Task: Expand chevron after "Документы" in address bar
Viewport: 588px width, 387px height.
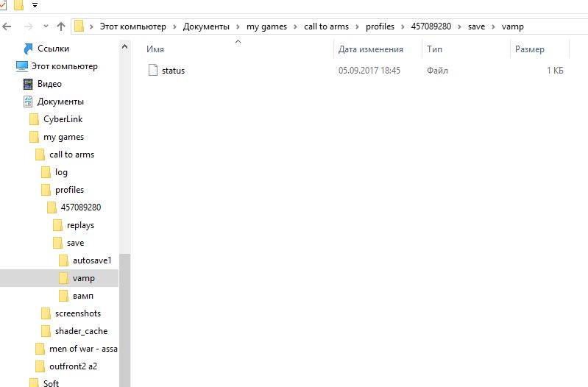Action: (238, 26)
